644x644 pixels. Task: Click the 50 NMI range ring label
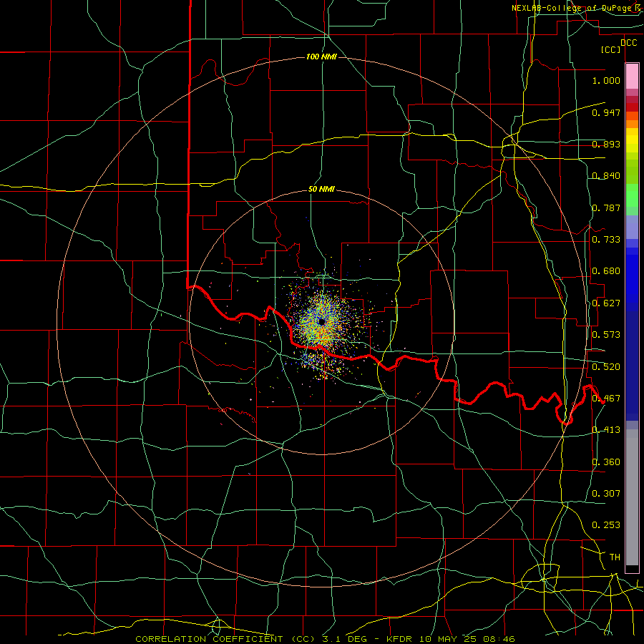pyautogui.click(x=321, y=190)
